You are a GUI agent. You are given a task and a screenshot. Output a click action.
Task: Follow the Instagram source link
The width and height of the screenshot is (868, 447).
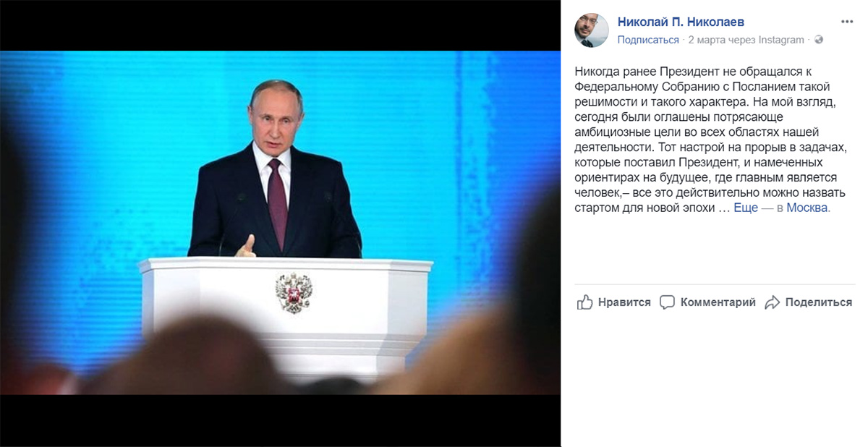pyautogui.click(x=781, y=40)
